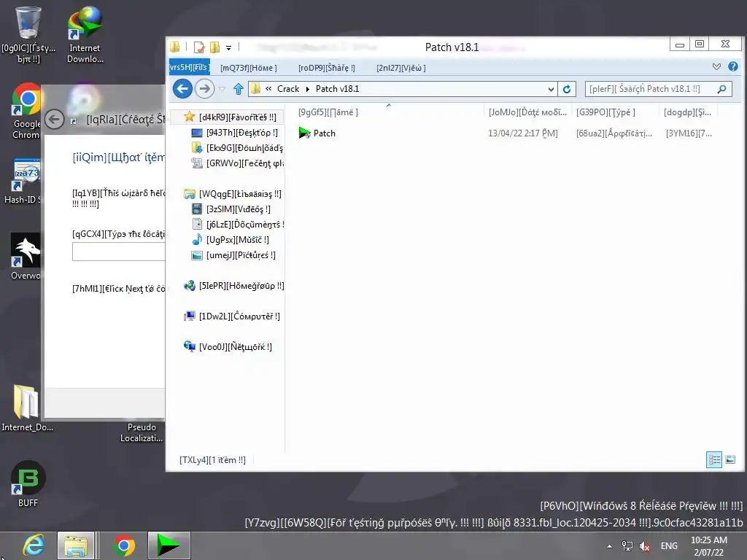Click New folder quick access icon
Image resolution: width=747 pixels, height=560 pixels.
click(x=215, y=47)
